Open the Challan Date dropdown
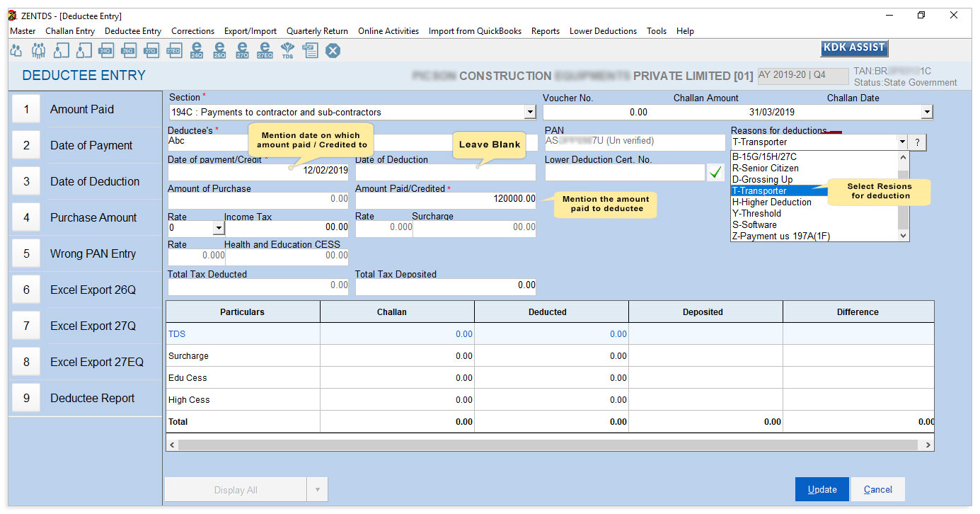 click(927, 112)
